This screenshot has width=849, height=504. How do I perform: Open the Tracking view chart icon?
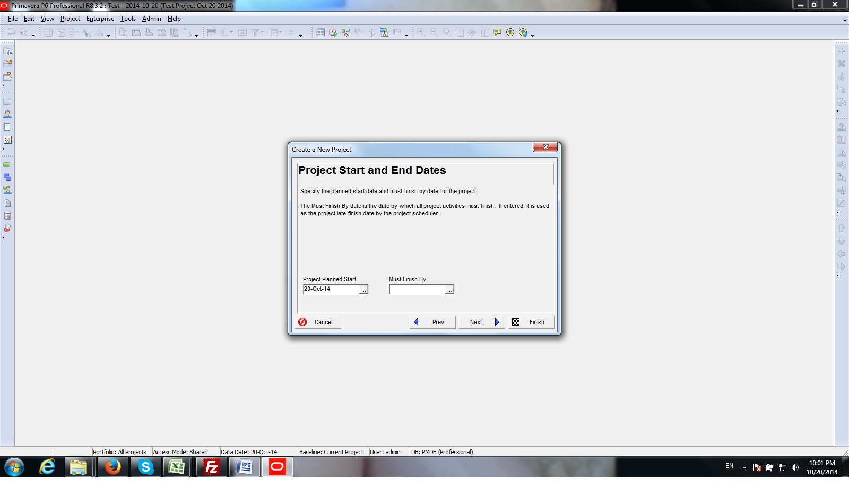[7, 141]
